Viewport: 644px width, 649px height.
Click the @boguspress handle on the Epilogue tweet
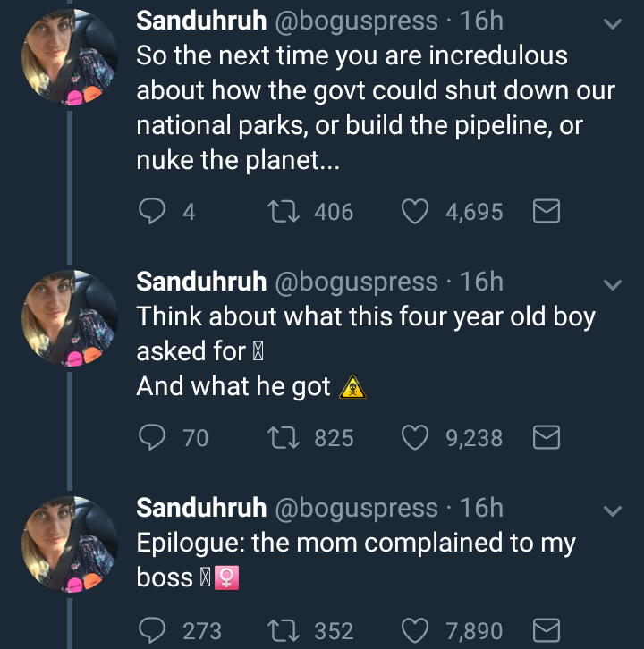[x=356, y=508]
